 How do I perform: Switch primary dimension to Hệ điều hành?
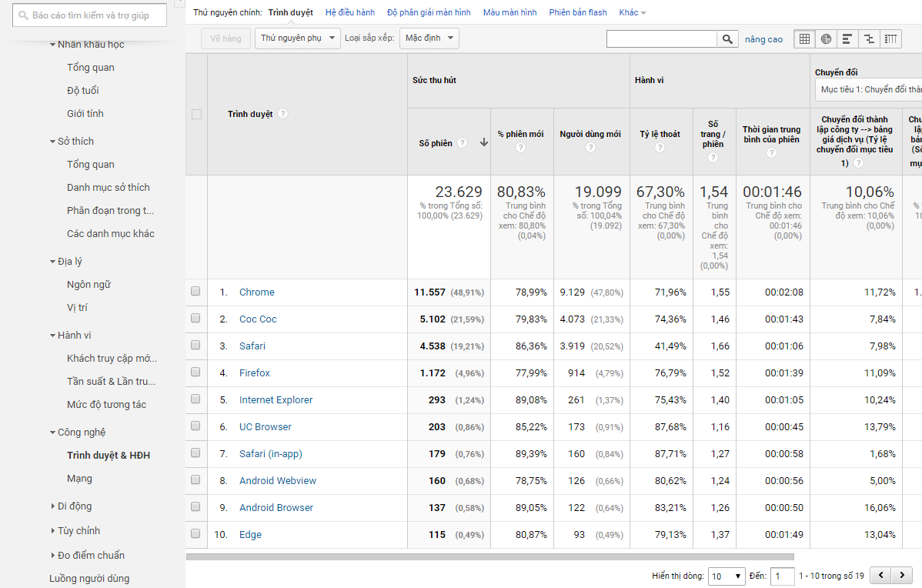350,12
